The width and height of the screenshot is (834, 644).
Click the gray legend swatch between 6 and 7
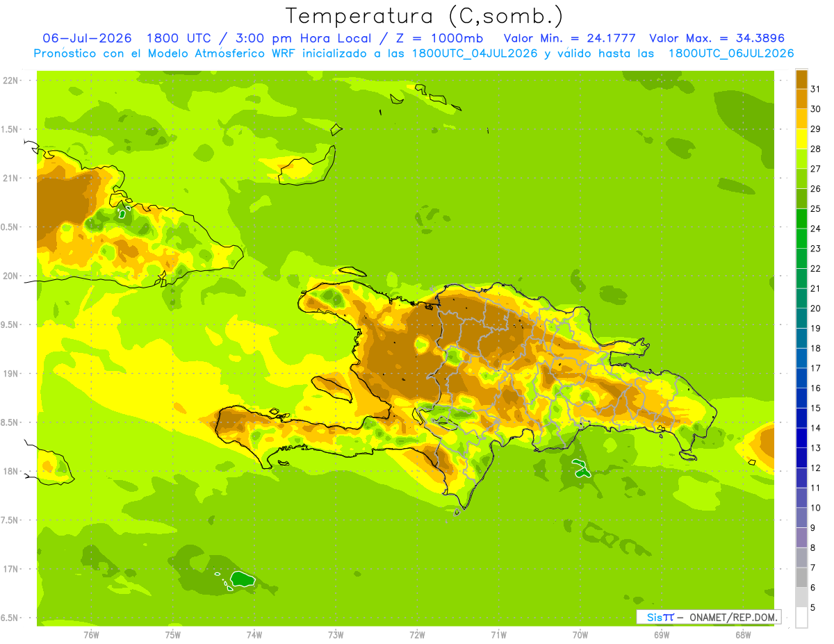801,577
